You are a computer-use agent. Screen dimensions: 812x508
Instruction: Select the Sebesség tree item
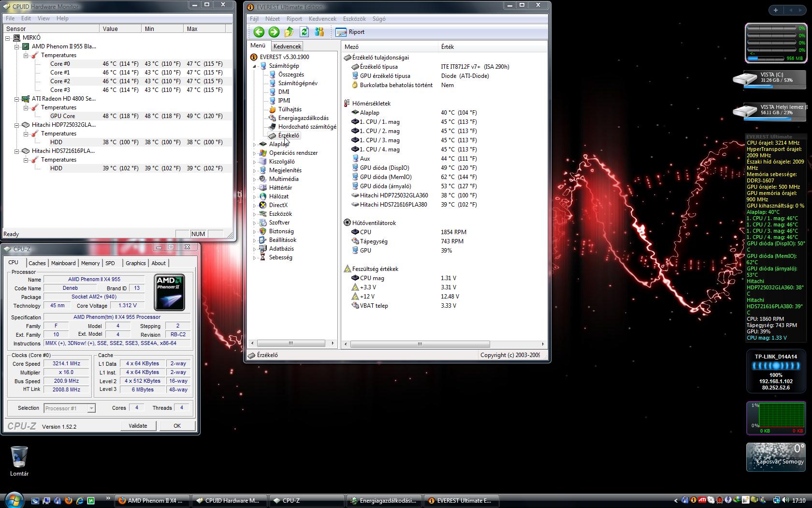click(x=280, y=257)
